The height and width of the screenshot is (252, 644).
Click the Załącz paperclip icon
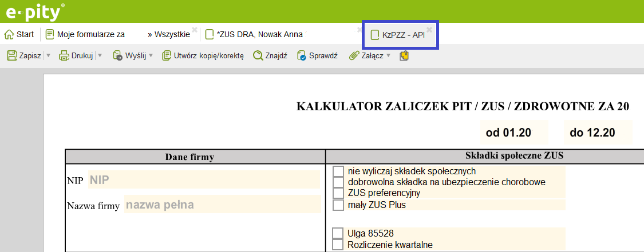(354, 55)
